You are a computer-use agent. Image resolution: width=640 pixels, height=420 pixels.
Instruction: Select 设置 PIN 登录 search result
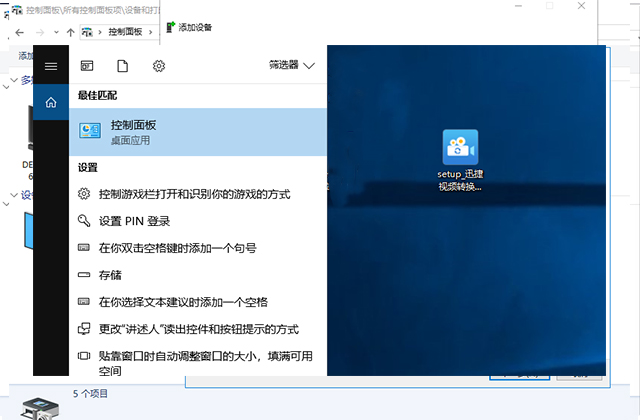(134, 221)
